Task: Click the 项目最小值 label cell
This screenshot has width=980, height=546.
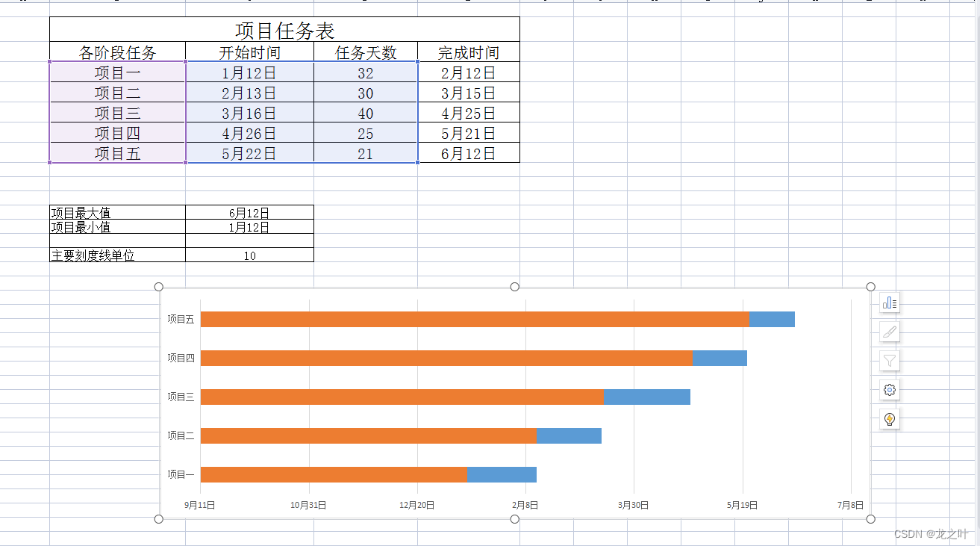Action: point(118,227)
